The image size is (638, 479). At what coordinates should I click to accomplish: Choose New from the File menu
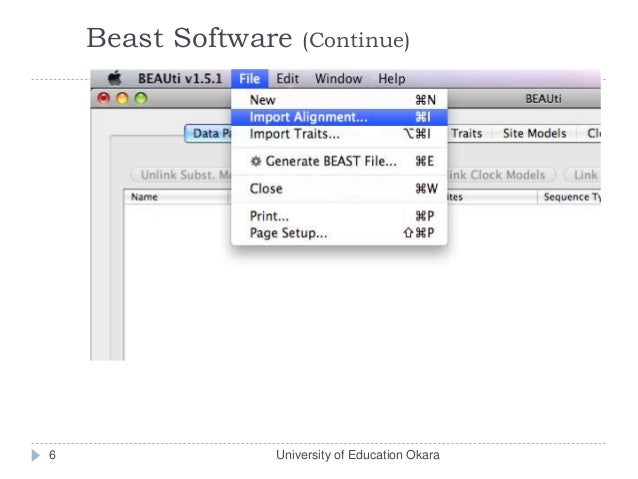point(339,100)
